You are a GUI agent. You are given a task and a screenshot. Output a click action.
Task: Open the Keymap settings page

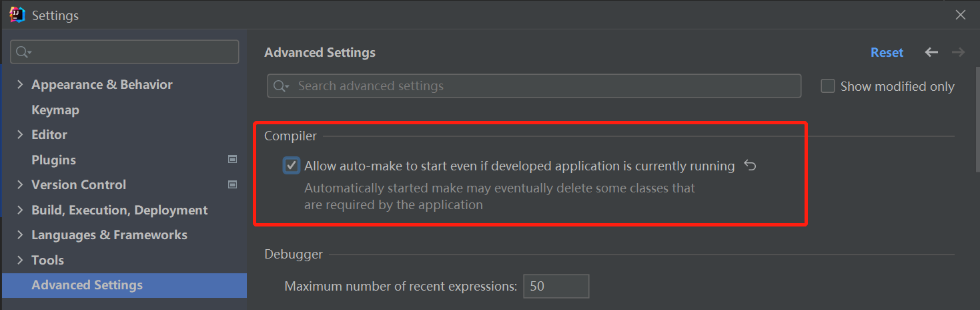click(55, 110)
